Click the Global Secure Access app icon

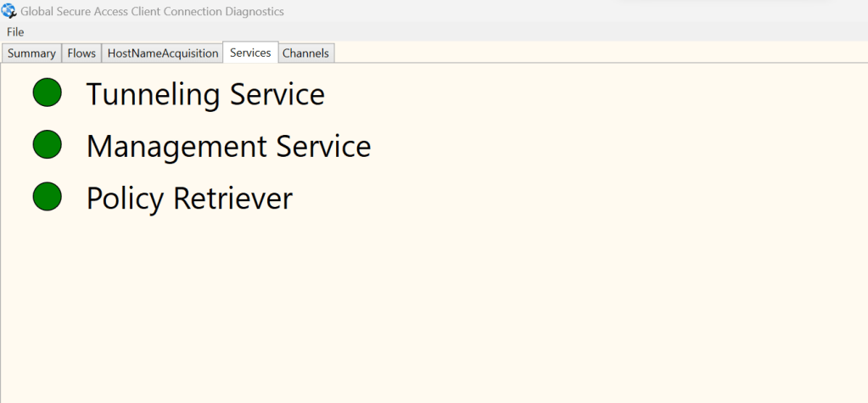click(9, 11)
